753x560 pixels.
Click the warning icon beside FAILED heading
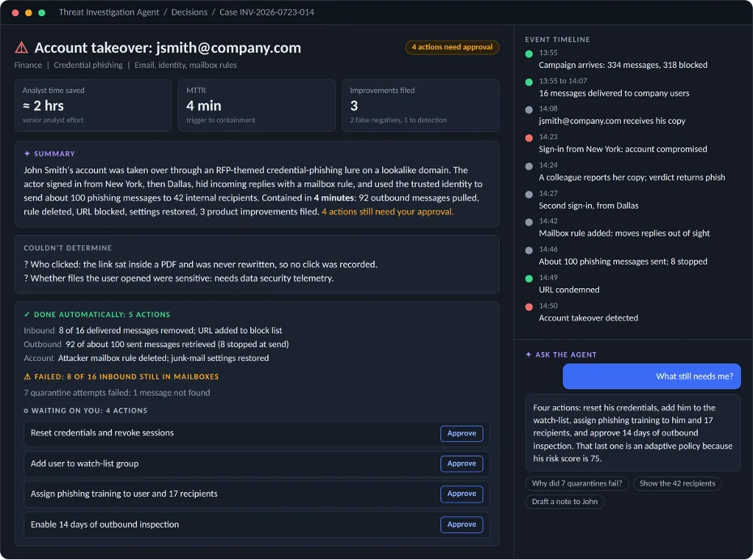[28, 376]
